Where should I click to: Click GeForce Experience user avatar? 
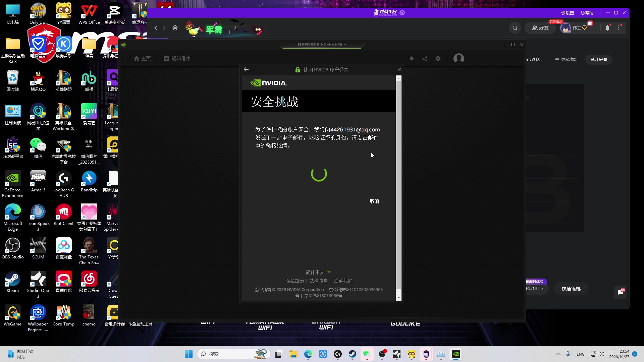point(459,58)
